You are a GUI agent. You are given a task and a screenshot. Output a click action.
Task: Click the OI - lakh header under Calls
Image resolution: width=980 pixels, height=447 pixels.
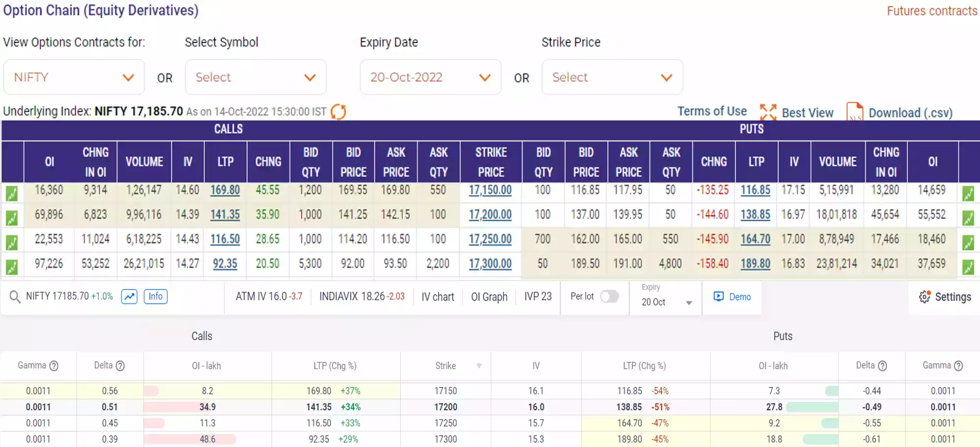click(206, 366)
